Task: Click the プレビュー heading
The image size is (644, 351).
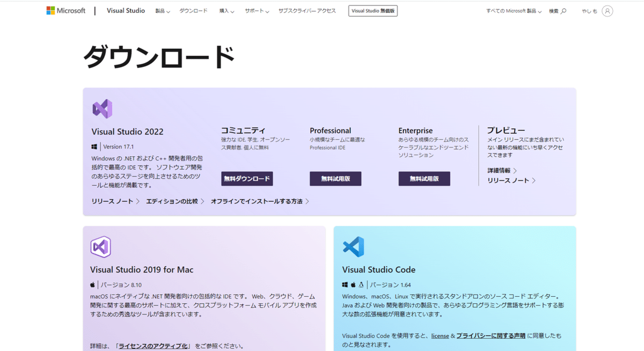Action: coord(506,130)
